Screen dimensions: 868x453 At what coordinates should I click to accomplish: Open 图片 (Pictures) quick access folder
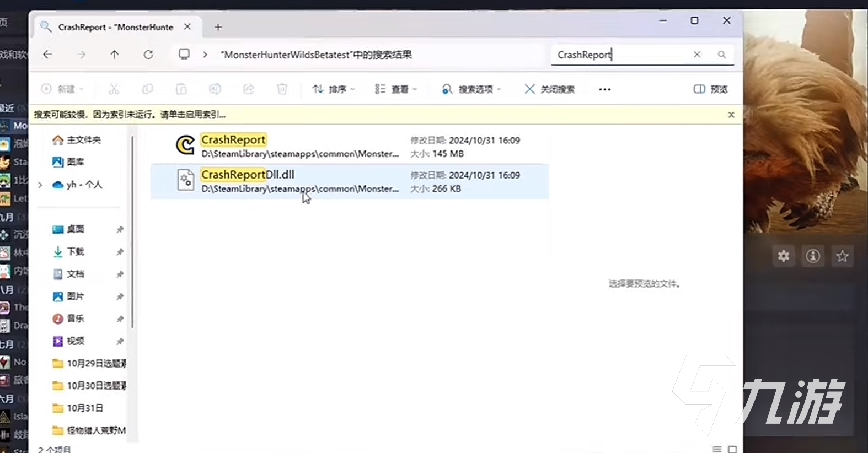(68, 296)
